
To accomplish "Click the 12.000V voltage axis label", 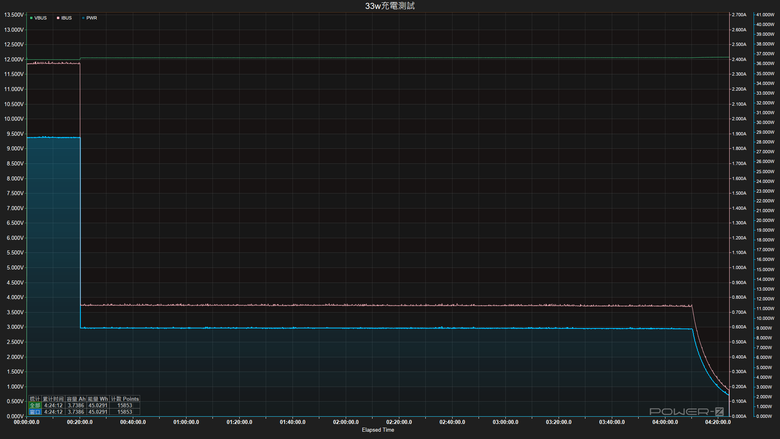I will click(14, 60).
